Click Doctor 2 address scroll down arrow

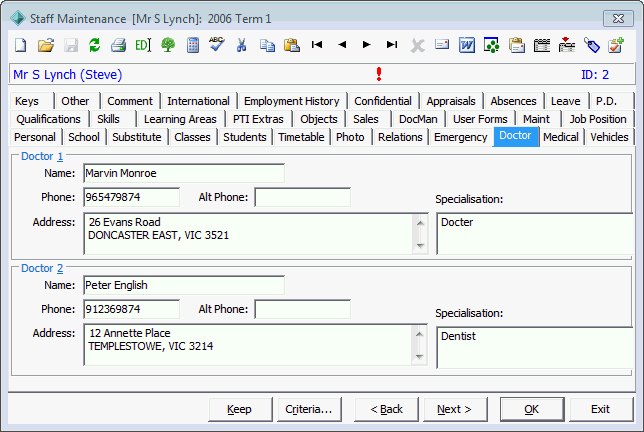point(419,356)
